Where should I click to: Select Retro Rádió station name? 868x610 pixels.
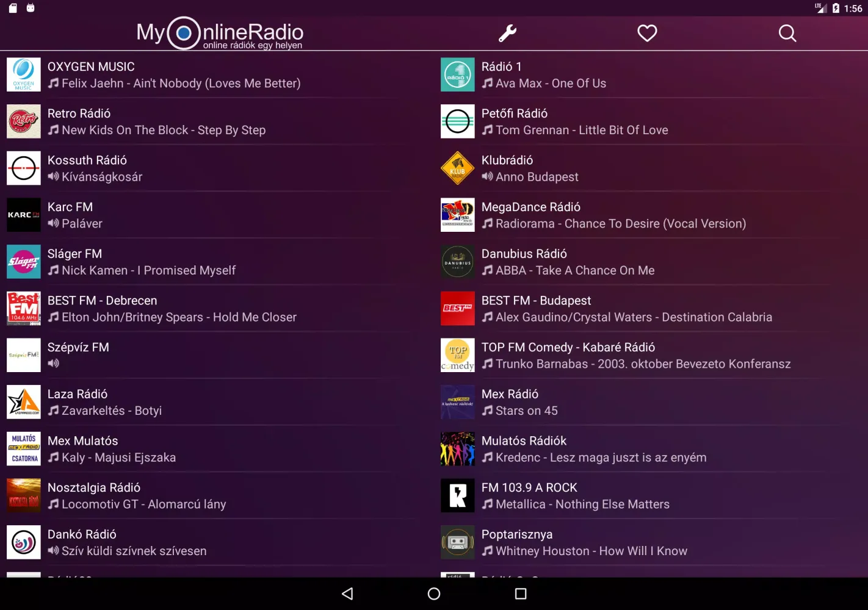click(79, 113)
